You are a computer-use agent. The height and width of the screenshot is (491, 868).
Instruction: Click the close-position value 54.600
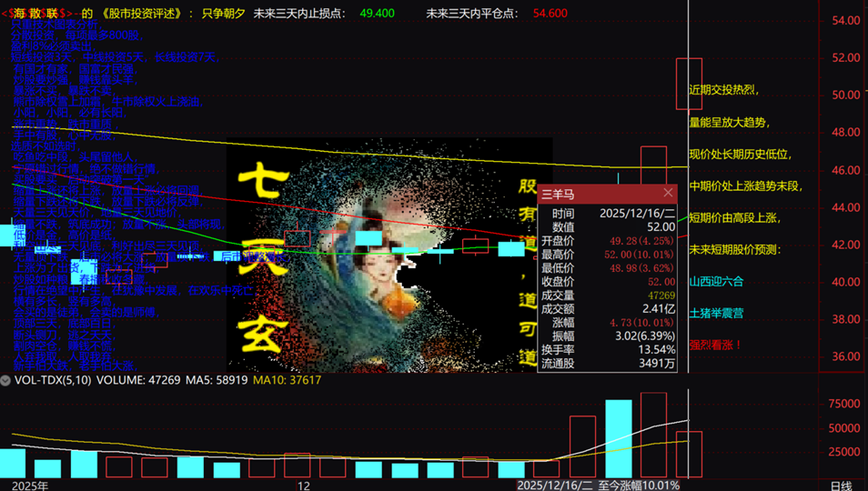550,14
